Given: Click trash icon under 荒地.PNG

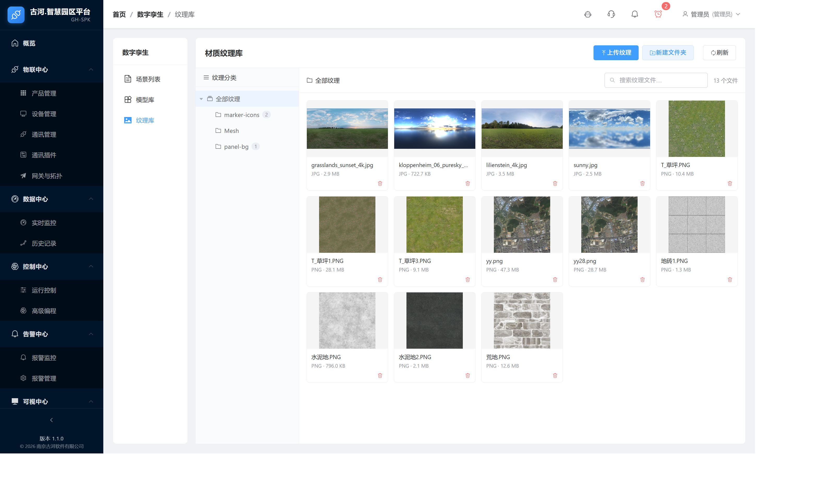Looking at the screenshot, I should pos(555,375).
